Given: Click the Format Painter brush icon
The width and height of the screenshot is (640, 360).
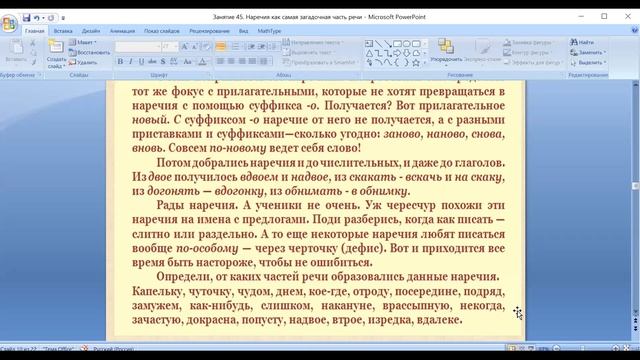Looking at the screenshot, I should point(33,62).
